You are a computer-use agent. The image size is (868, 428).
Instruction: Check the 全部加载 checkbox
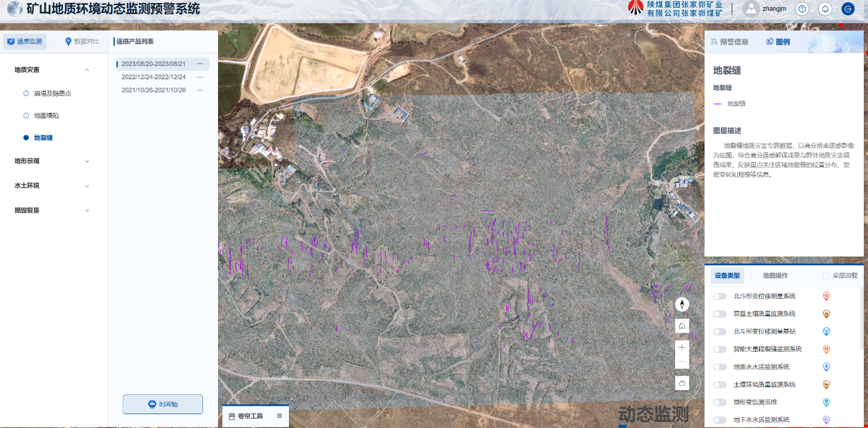[826, 276]
